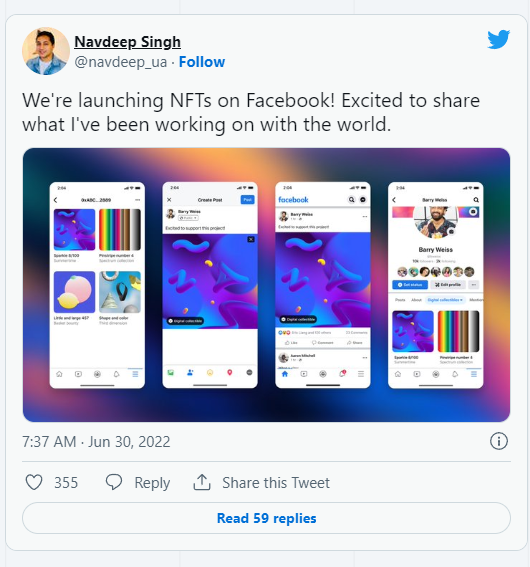
Task: Follow @navdeep_ua account
Action: point(202,62)
